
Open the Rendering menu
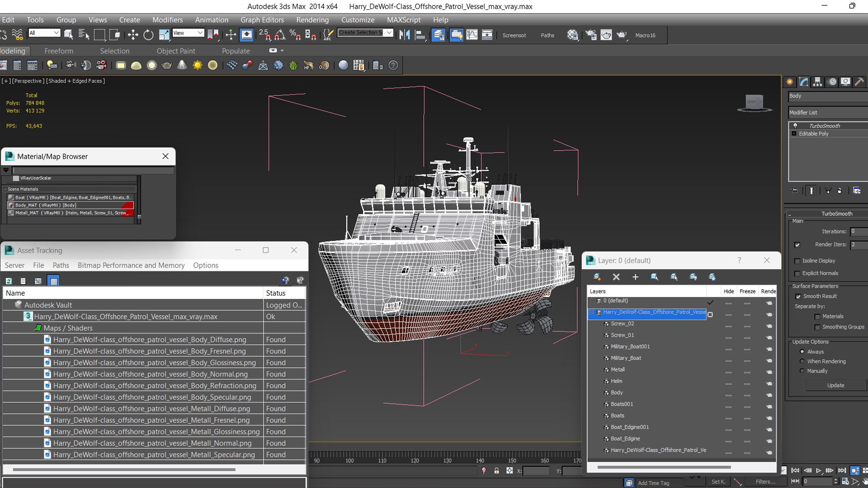click(312, 20)
